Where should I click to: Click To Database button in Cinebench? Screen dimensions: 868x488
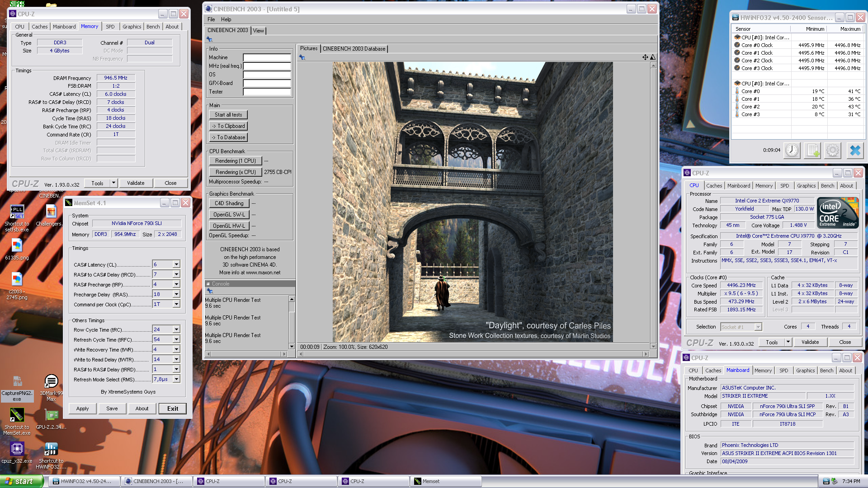tap(228, 137)
